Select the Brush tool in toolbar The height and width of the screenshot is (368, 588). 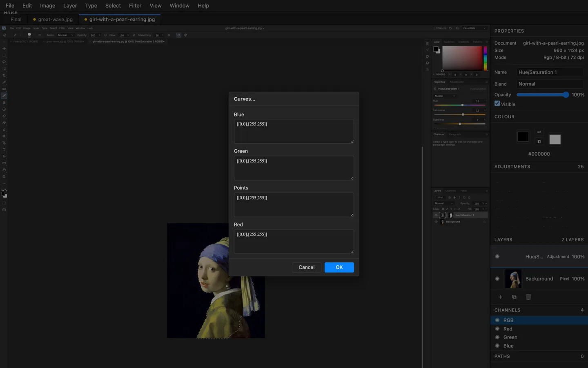4,96
